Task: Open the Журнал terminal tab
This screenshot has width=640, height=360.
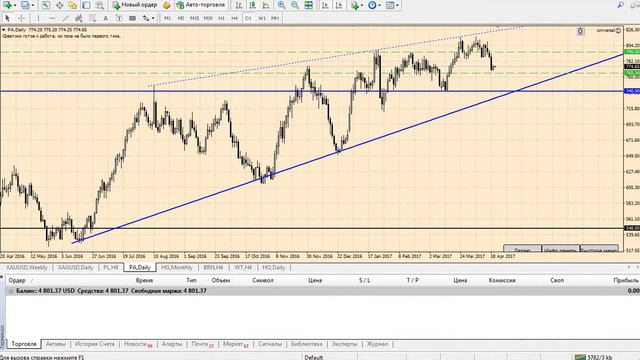Action: (377, 344)
